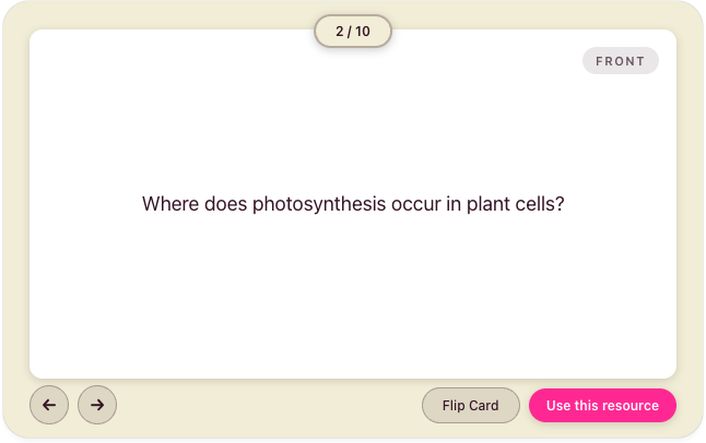The height and width of the screenshot is (443, 706).
Task: Click the Flip Card button
Action: click(x=470, y=406)
